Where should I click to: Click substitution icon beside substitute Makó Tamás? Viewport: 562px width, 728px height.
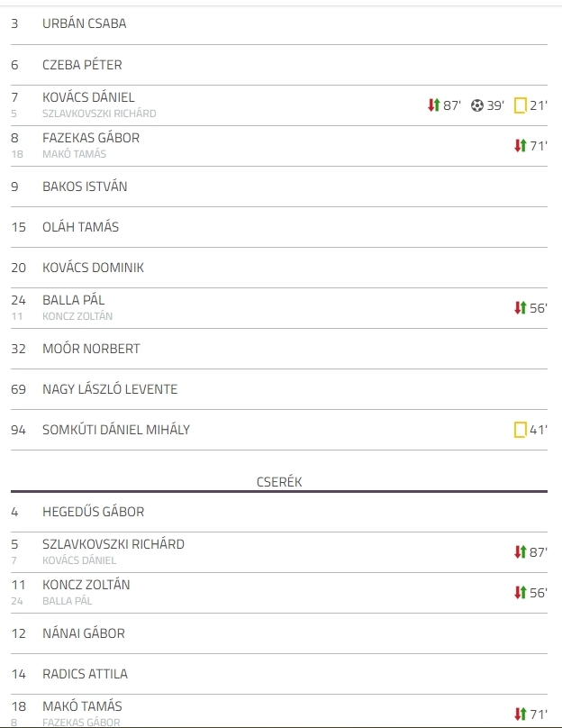(x=521, y=714)
